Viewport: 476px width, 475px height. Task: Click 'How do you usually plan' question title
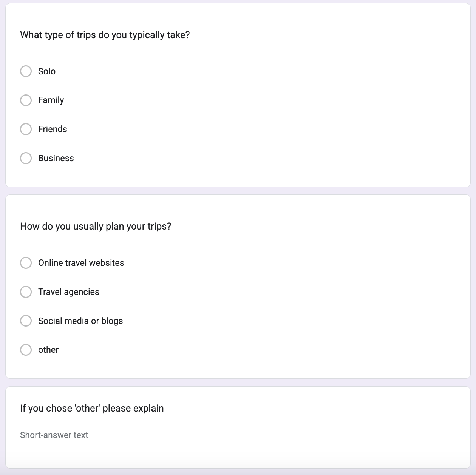[x=96, y=227]
